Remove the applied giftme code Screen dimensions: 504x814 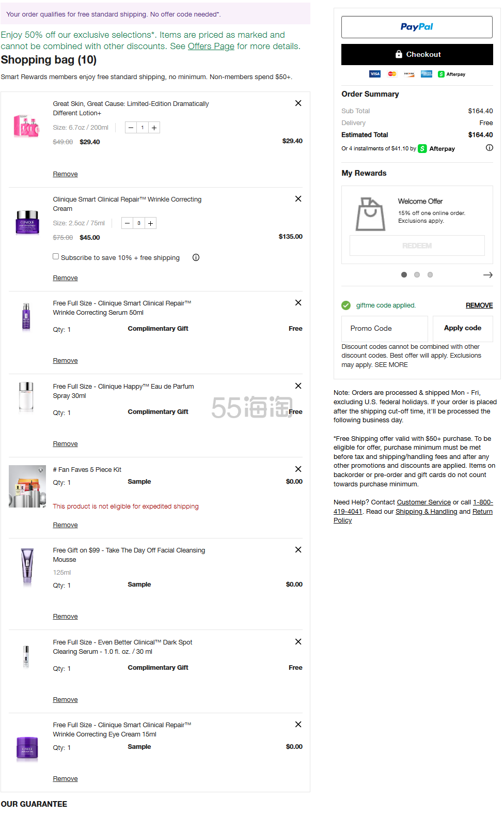point(479,305)
